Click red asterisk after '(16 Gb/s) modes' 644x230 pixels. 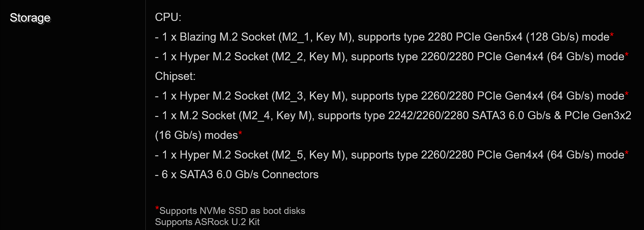[240, 133]
